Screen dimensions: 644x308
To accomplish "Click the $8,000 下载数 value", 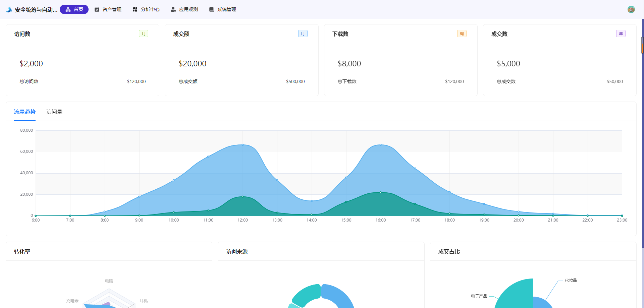I will 349,64.
